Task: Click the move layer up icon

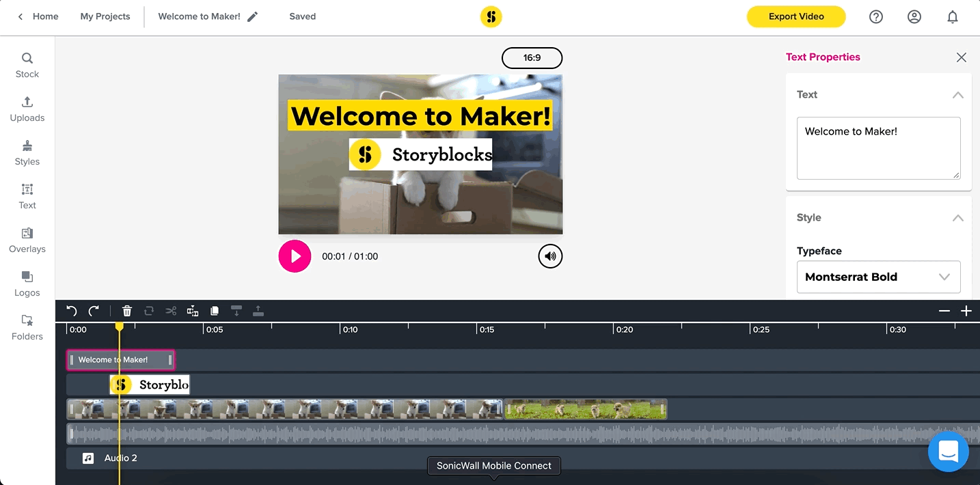Action: pos(258,311)
